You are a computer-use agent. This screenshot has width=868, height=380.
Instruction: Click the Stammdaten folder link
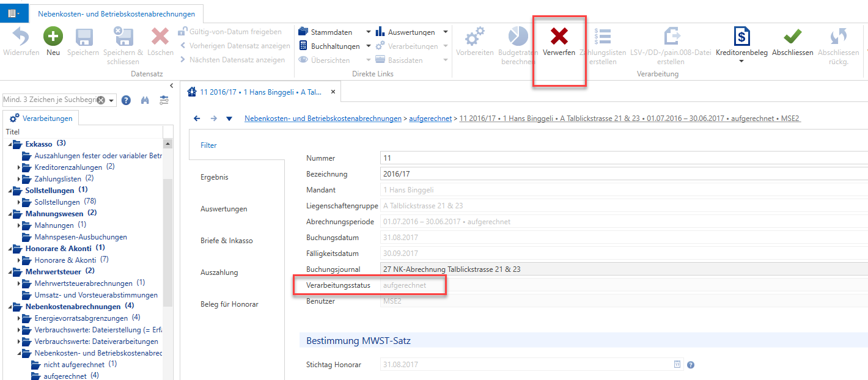325,32
